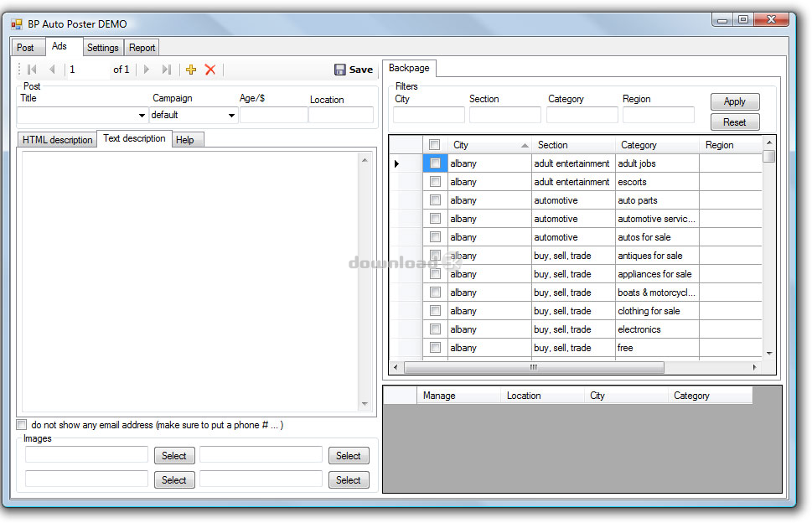Sort by the upper grid Region column header
This screenshot has height=523, width=812.
tap(730, 145)
